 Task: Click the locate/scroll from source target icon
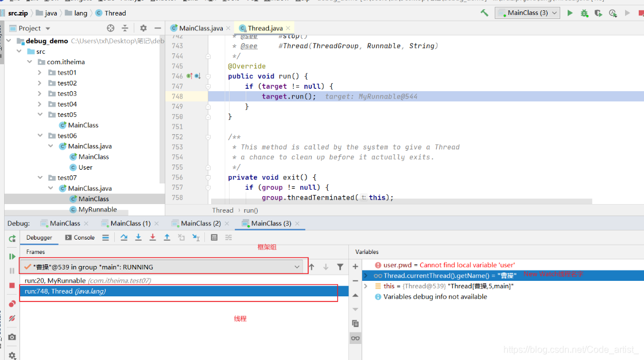click(x=110, y=28)
